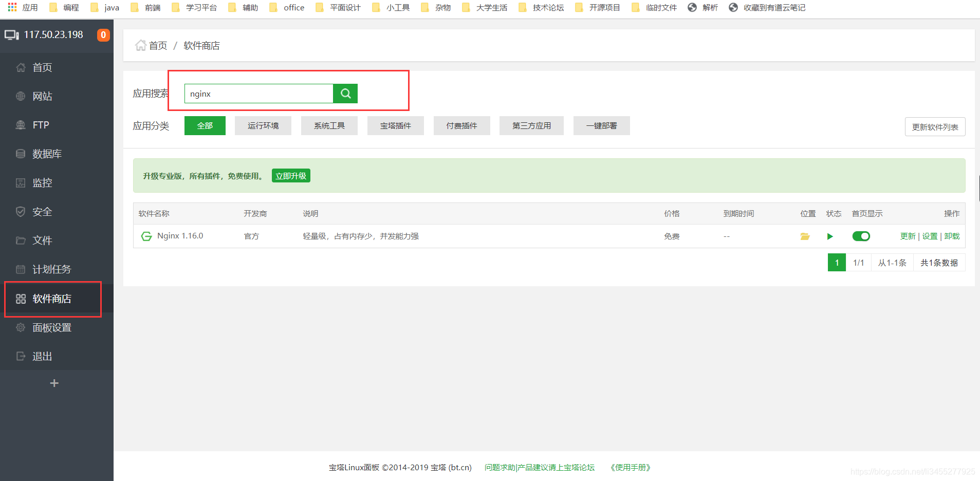
Task: Open the 技术论坛 bookmark folder
Action: 541,8
